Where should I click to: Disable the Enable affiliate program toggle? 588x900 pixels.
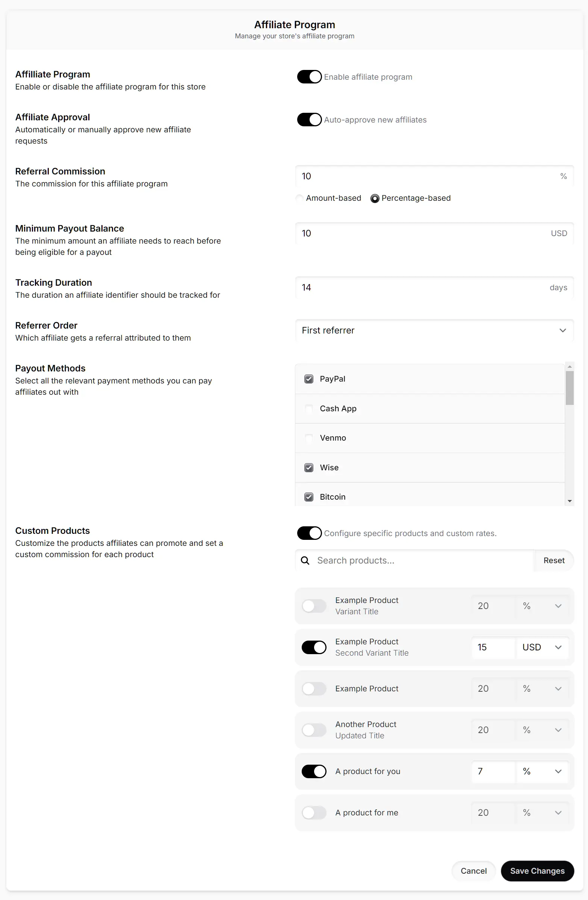pyautogui.click(x=309, y=77)
